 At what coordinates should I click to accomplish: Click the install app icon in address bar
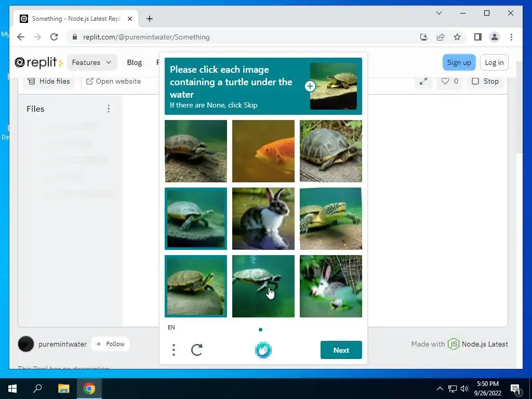tap(424, 37)
